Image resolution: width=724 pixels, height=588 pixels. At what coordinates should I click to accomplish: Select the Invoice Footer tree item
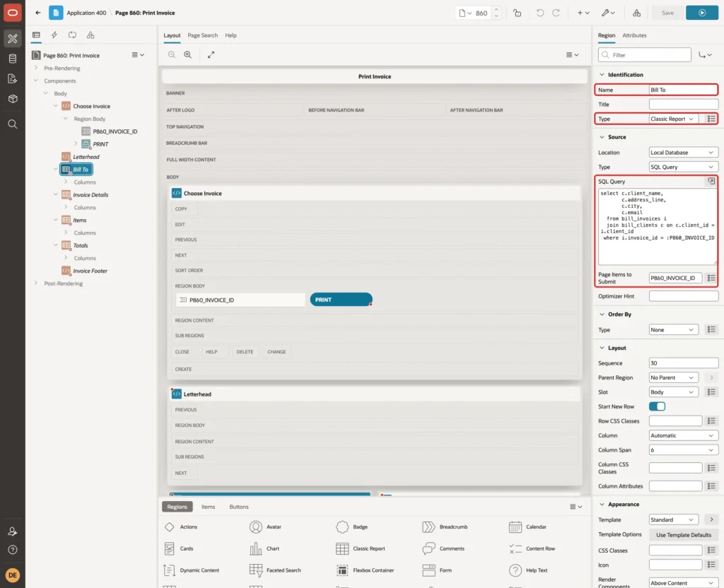point(90,271)
